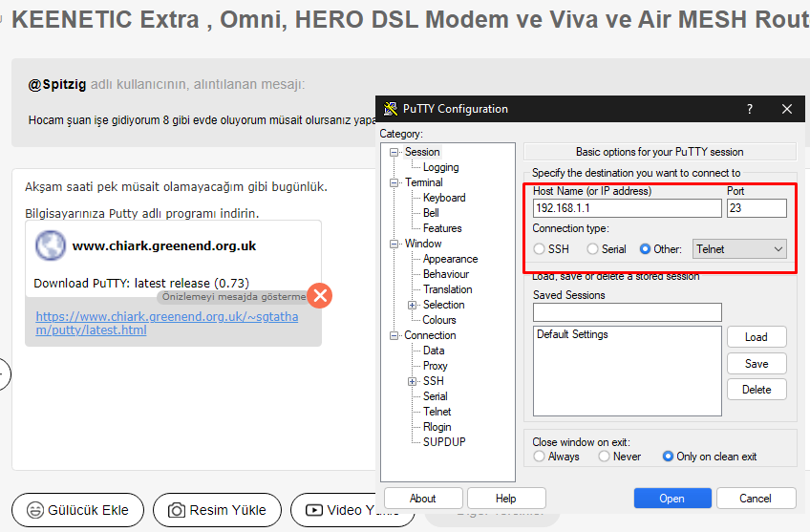Close the PuTTY Configuration dialog
Viewport: 810px width, 532px height.
787,109
